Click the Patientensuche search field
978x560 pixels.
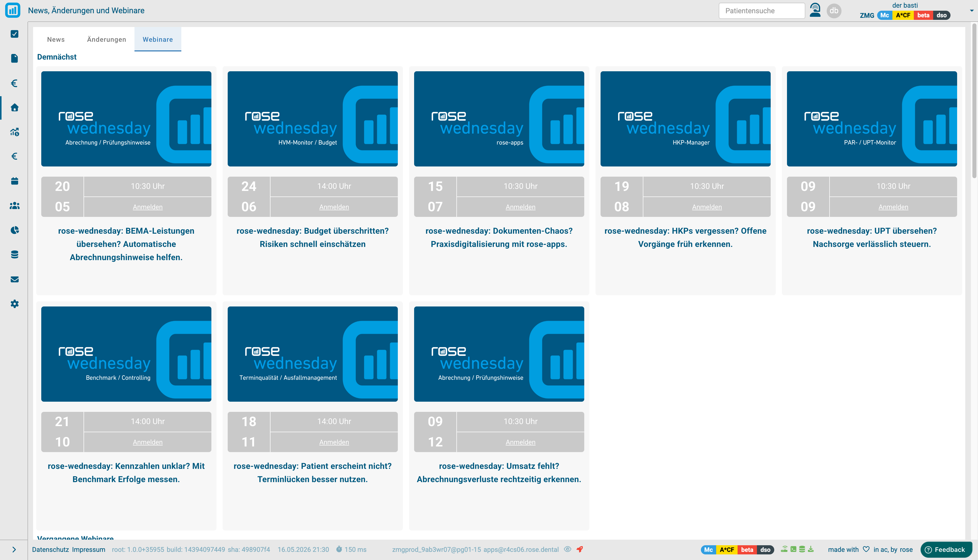[x=762, y=11]
